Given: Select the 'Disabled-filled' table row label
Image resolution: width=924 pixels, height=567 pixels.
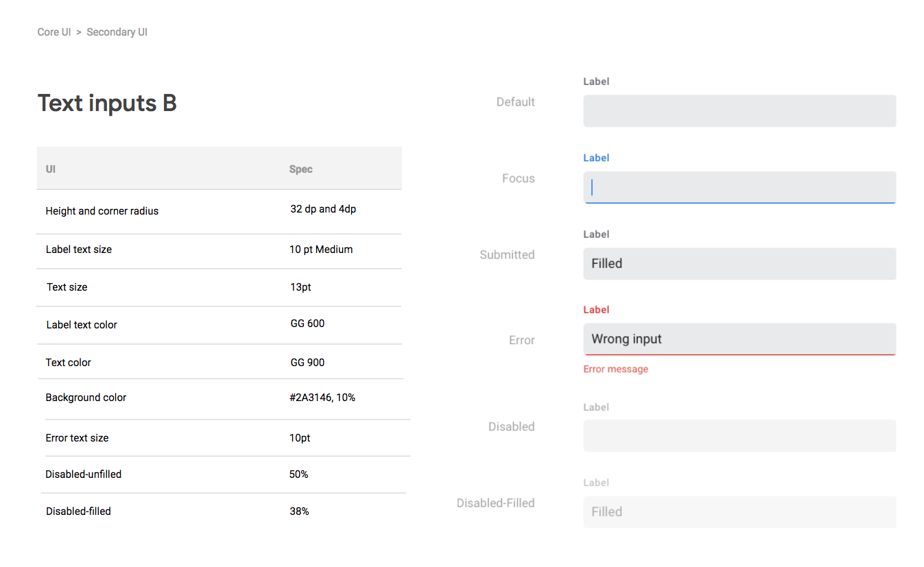Looking at the screenshot, I should coord(78,511).
